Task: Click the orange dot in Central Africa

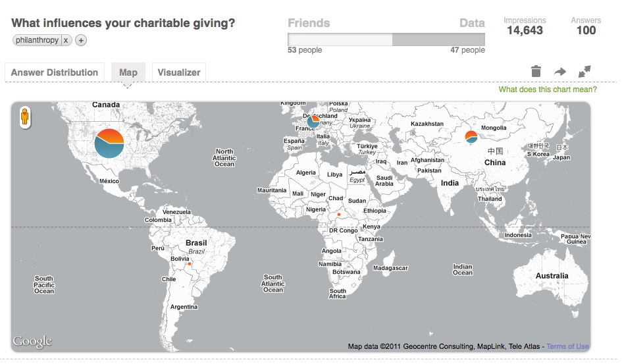Action: click(x=339, y=215)
